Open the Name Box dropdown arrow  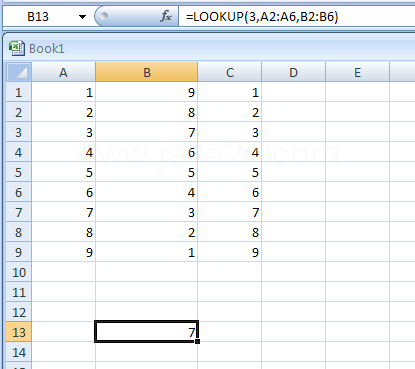tap(82, 17)
